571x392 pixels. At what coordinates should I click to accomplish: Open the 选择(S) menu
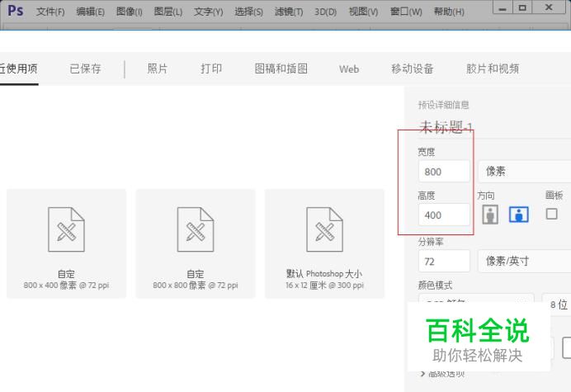[x=248, y=12]
